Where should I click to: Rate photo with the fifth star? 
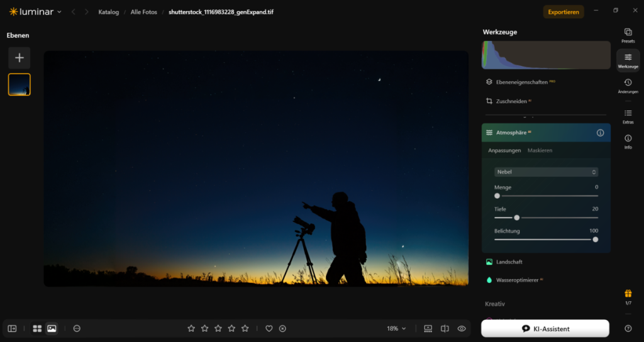click(245, 328)
